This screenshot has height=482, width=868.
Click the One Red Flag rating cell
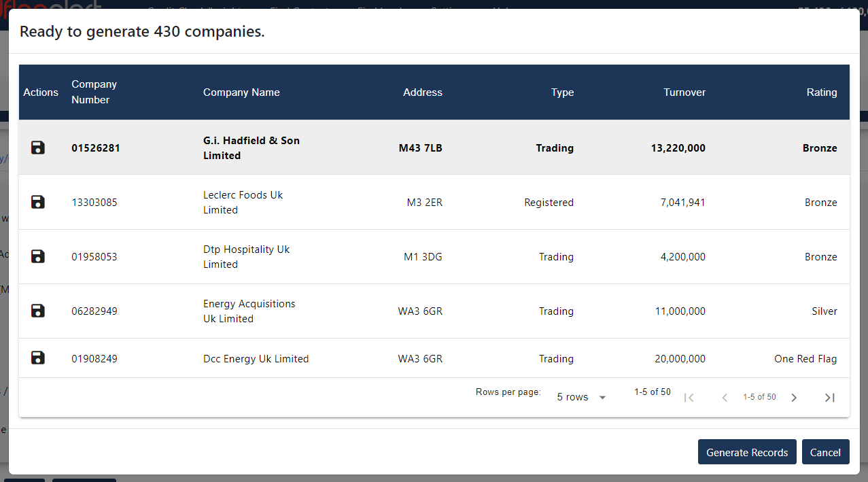[x=805, y=359]
